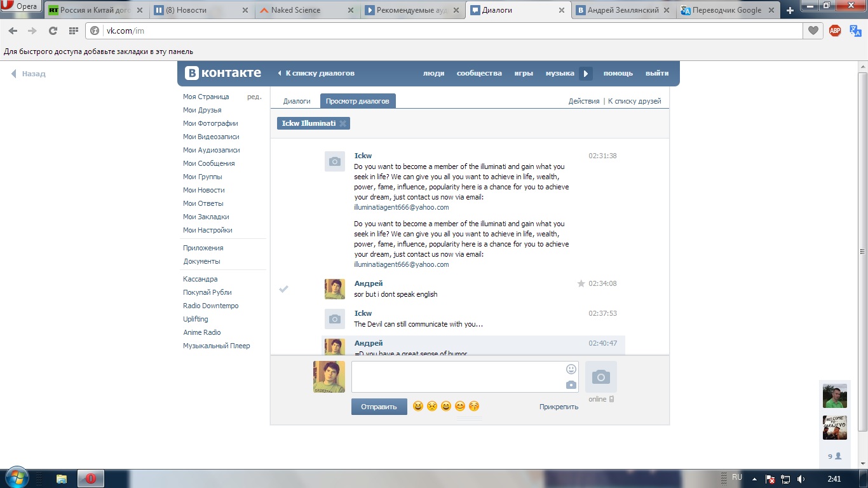Open the Действия actions menu
868x488 pixels.
tap(584, 101)
